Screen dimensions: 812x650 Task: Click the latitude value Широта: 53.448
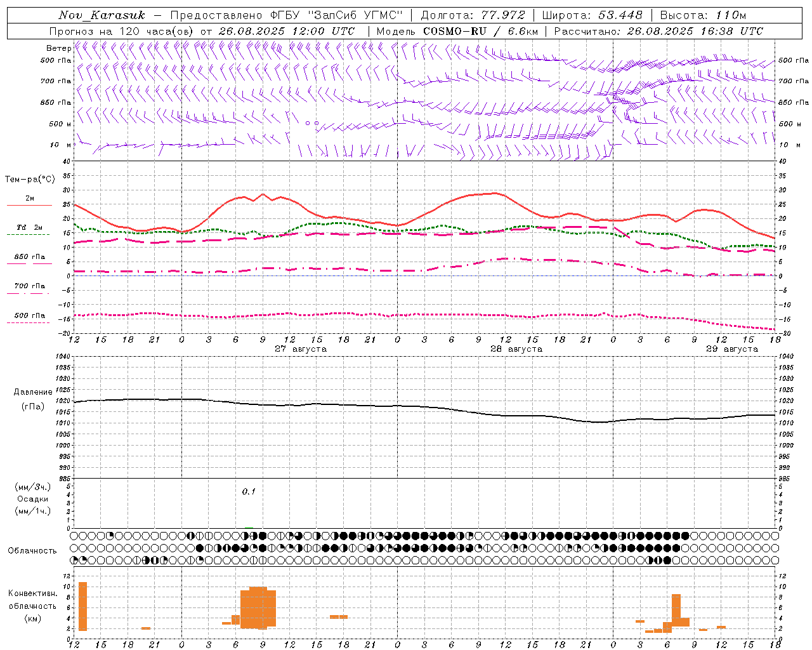click(x=592, y=15)
